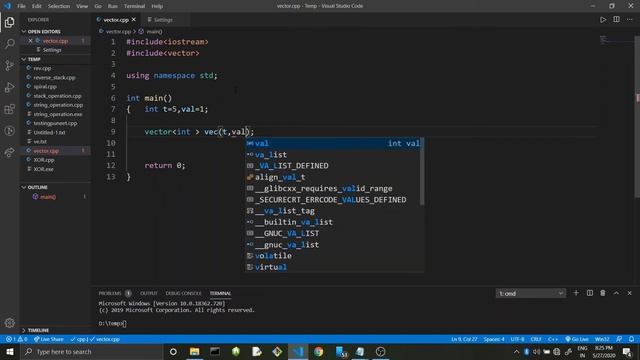Open the File menu
Screen dimensions: 640x360
(21, 6)
